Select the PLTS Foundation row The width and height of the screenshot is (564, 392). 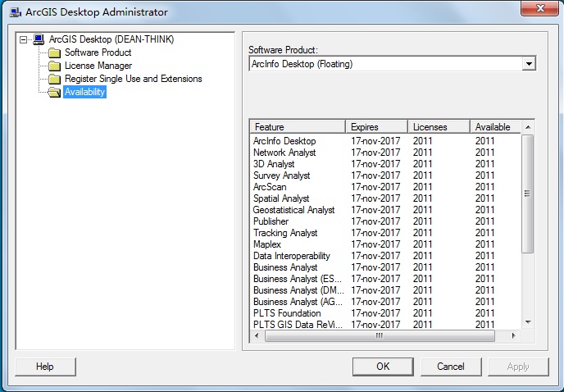385,313
